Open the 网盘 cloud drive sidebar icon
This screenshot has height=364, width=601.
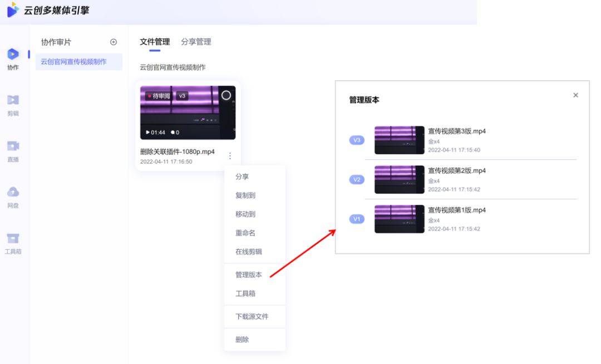[13, 193]
